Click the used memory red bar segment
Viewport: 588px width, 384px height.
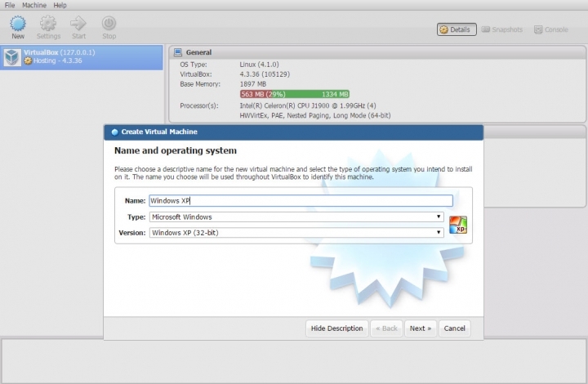(256, 94)
